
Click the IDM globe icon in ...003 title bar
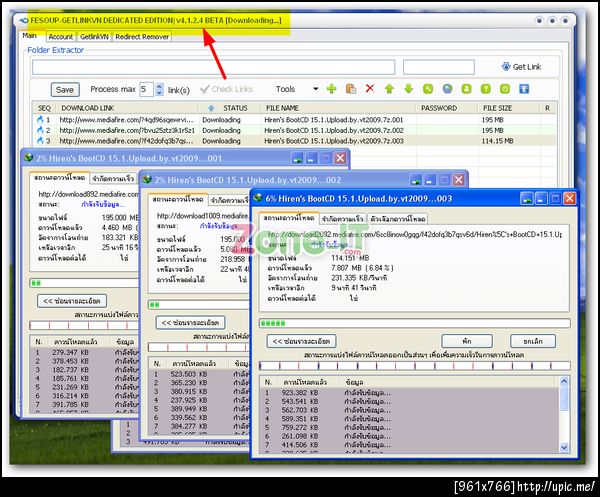tap(258, 198)
